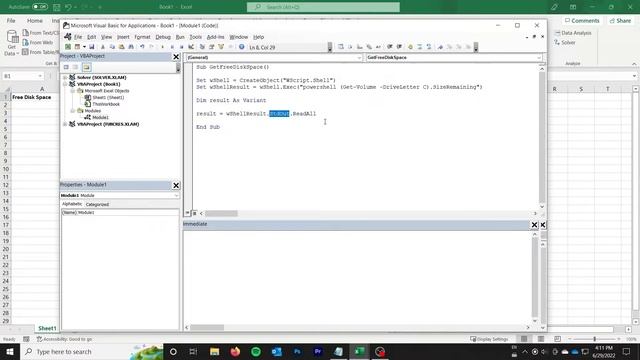Image resolution: width=640 pixels, height=360 pixels.
Task: Toggle Design Mode icon in VBA toolbar
Action: tap(191, 47)
